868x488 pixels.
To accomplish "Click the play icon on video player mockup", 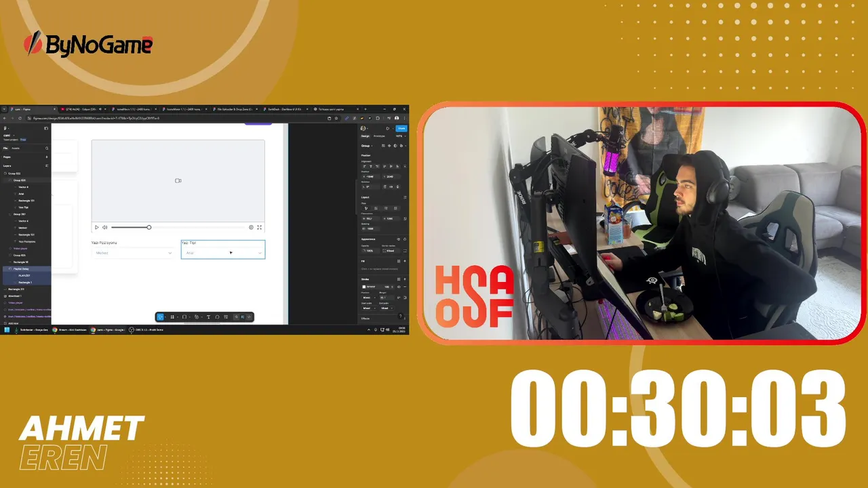I will click(96, 227).
